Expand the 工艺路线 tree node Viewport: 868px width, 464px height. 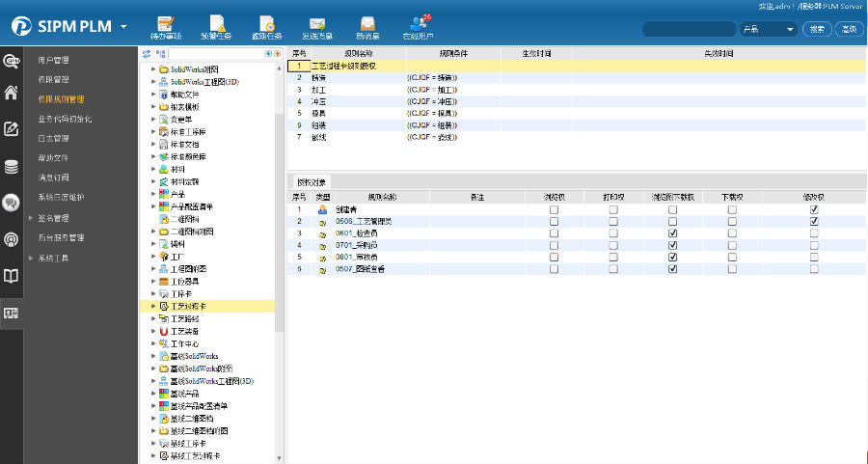153,318
